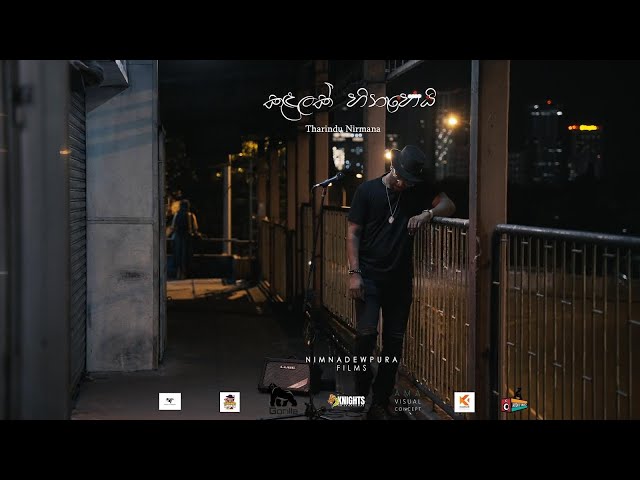Click the hat character logo square
640x480 pixels.
point(230,402)
